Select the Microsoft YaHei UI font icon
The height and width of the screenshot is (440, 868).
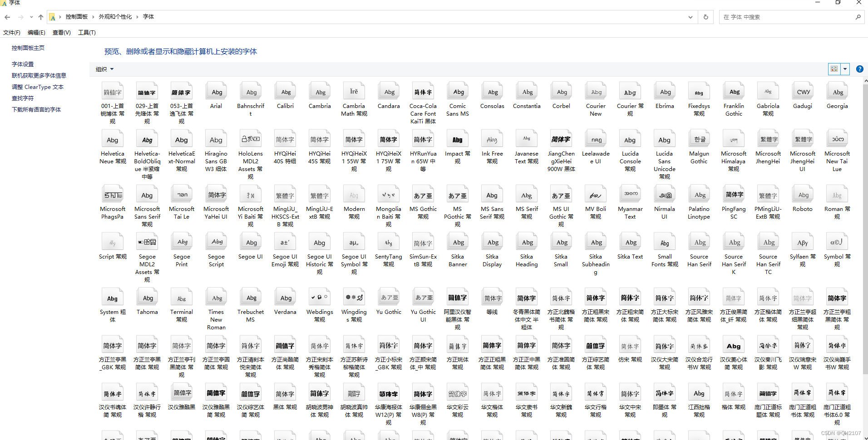pos(216,195)
